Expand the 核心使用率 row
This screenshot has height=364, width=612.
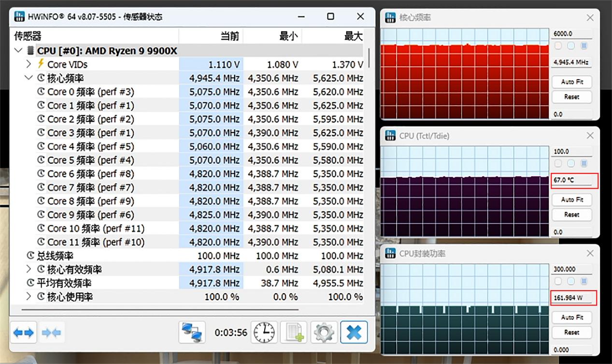click(x=28, y=296)
